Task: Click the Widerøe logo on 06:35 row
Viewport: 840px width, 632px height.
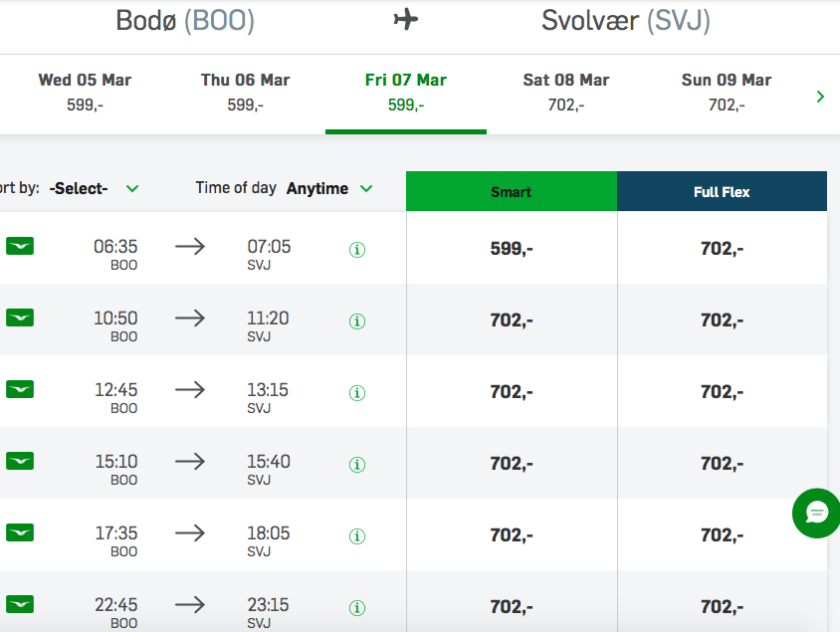Action: pyautogui.click(x=20, y=245)
